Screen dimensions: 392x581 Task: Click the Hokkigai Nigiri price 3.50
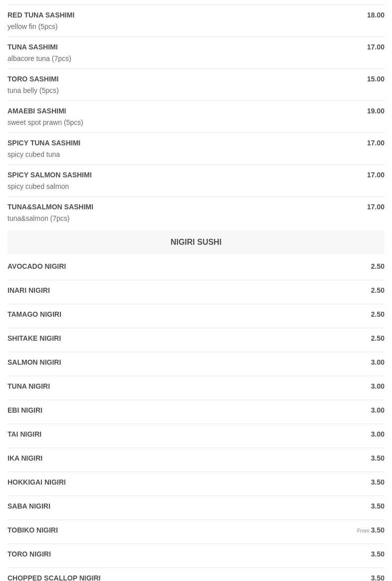point(378,483)
